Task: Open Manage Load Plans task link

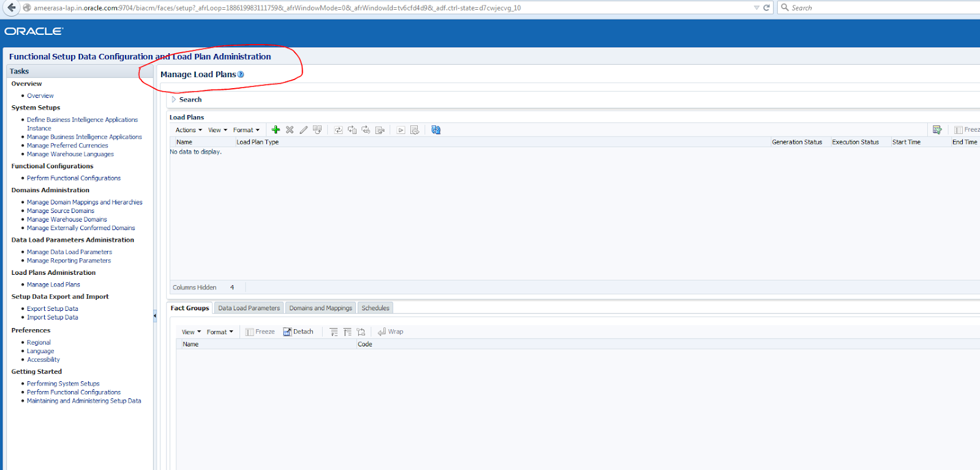Action: (53, 285)
